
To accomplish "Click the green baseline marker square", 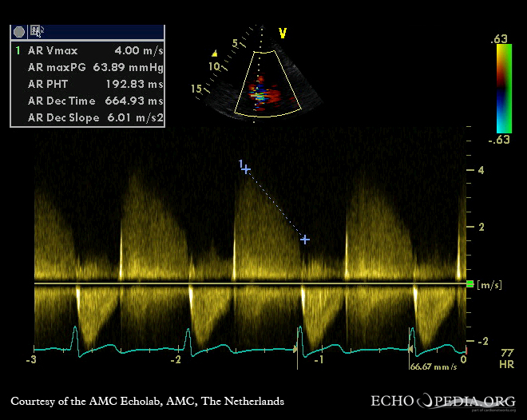I will pos(470,284).
